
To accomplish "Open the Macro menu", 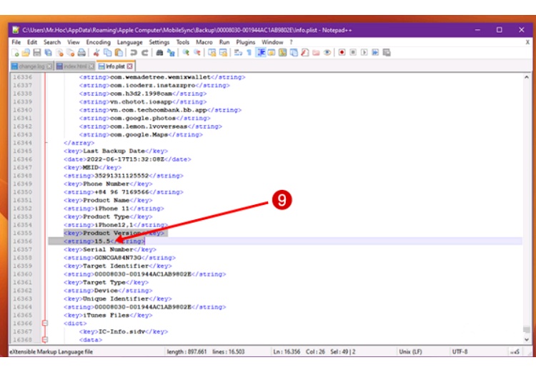I will pos(204,42).
